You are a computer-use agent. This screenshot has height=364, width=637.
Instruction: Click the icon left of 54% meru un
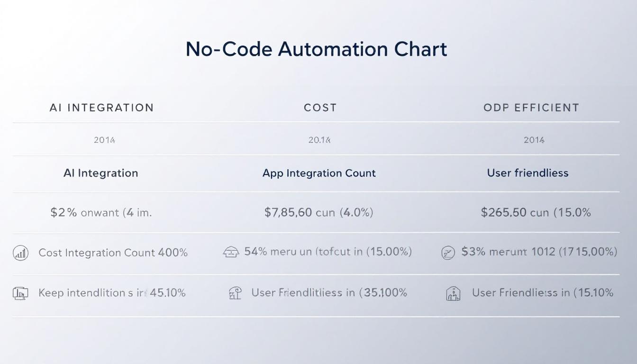click(231, 253)
